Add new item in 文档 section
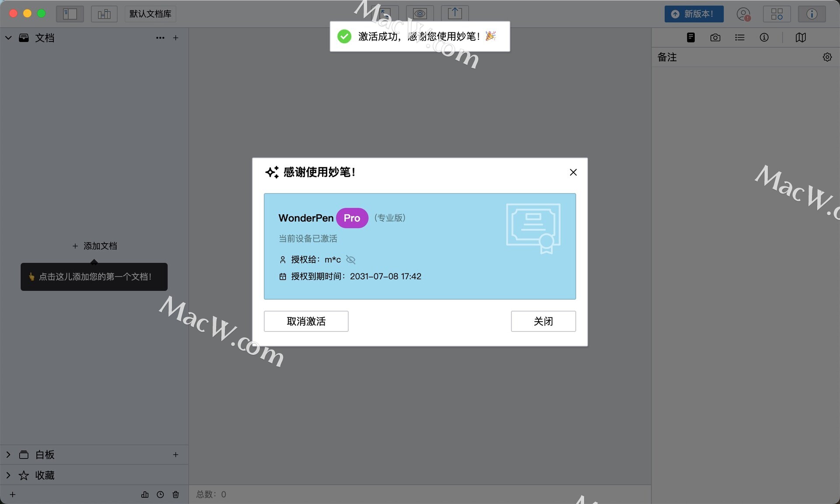The image size is (840, 504). point(175,38)
